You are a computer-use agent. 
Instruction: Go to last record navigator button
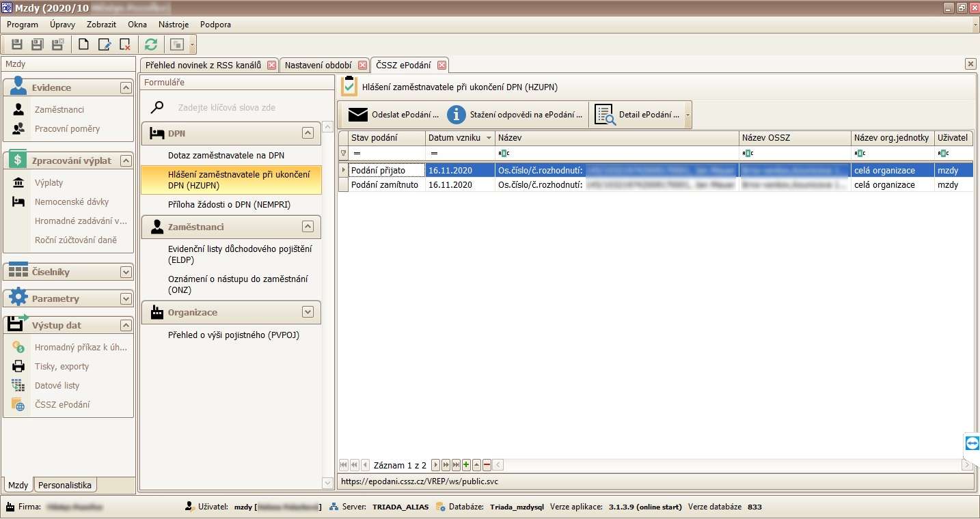click(x=456, y=465)
